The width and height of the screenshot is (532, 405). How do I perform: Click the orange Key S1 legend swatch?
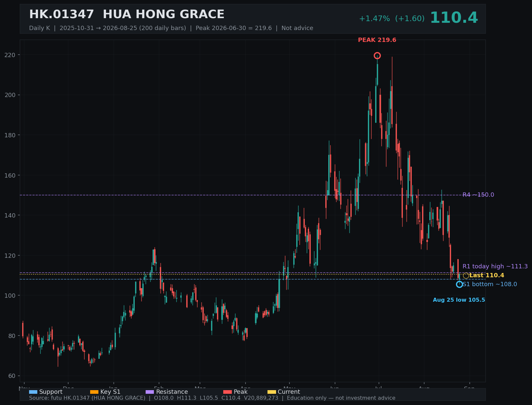(x=94, y=392)
